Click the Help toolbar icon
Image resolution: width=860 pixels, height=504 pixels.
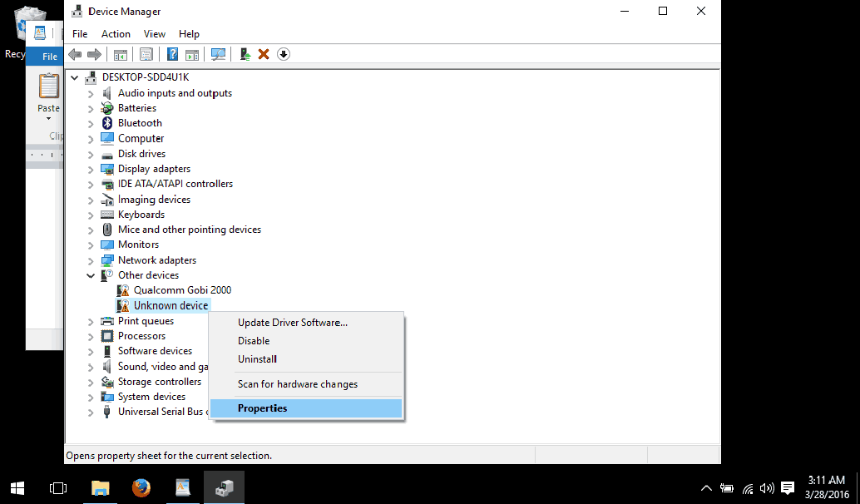(172, 54)
